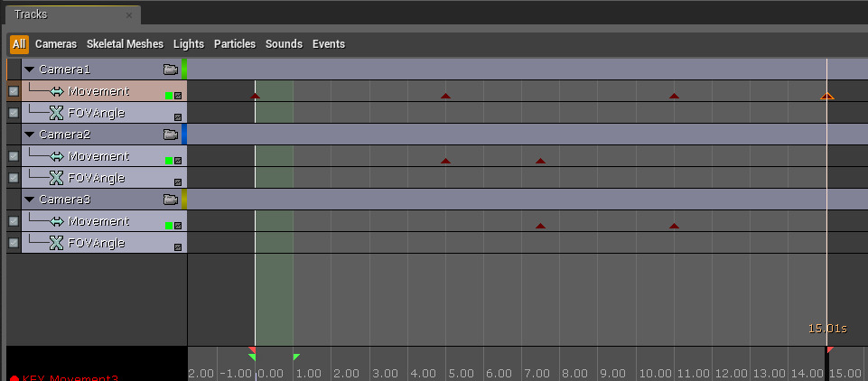This screenshot has width=868, height=381.
Task: Show Camera1 FOVAngle in curve editor
Action: click(x=178, y=117)
